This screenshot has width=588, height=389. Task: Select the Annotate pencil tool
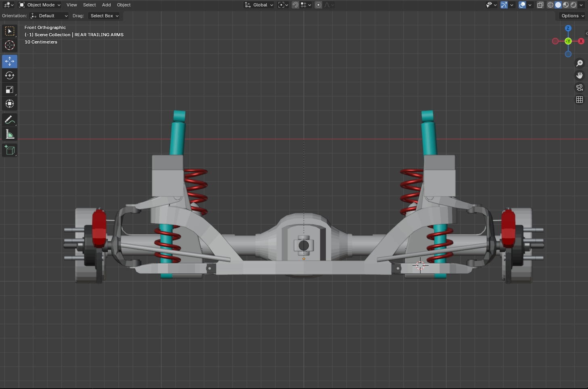point(10,120)
